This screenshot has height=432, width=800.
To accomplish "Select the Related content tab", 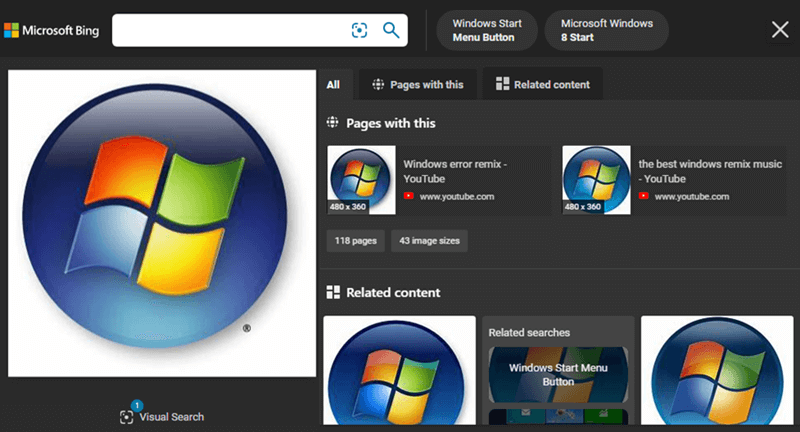I will (542, 85).
